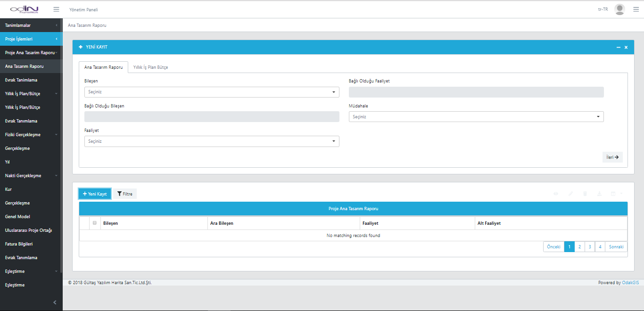Click the İleri next button
This screenshot has width=644, height=311.
pos(612,157)
